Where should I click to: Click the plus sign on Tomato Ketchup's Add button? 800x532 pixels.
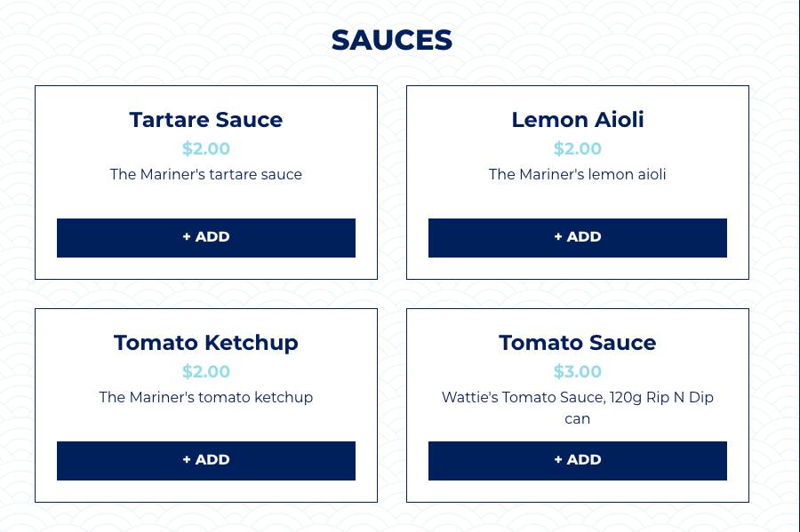[x=187, y=460]
